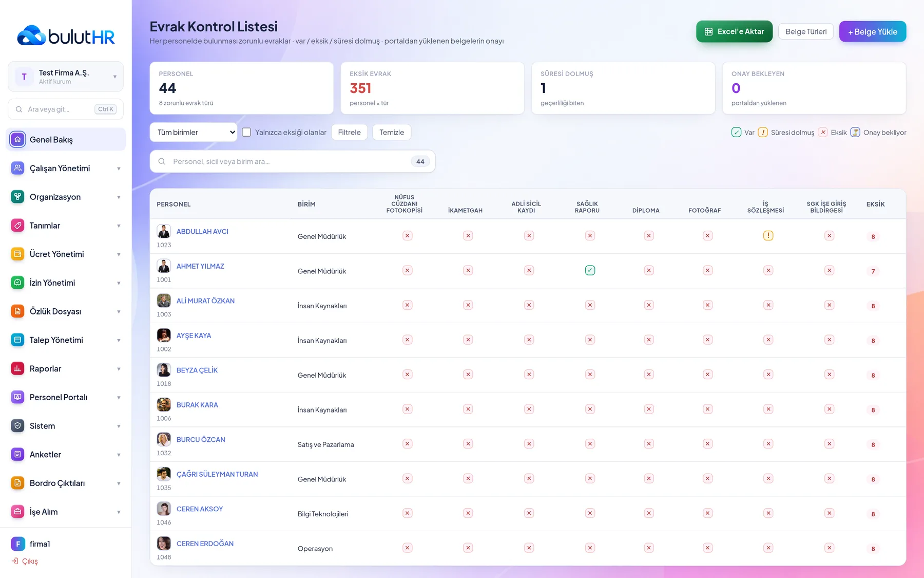924x578 pixels.
Task: Click the Organizasyon sidebar icon
Action: click(17, 197)
